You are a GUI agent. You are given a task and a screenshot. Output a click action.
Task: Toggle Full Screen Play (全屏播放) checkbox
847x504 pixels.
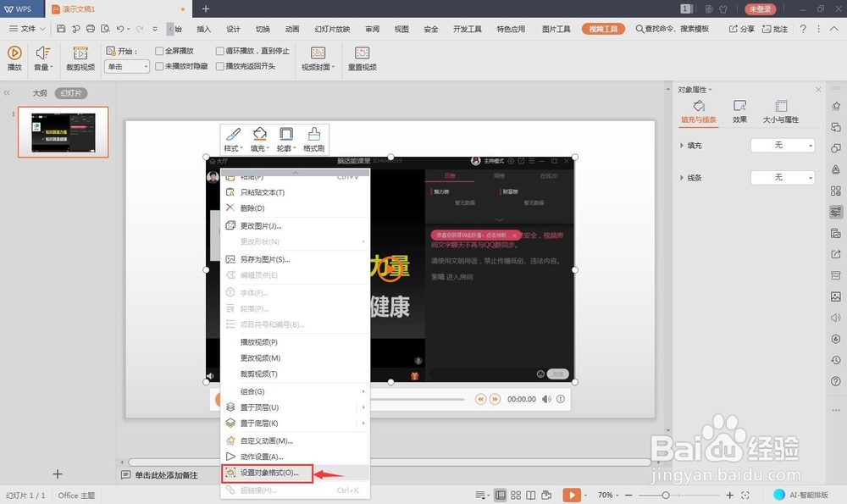[x=159, y=51]
